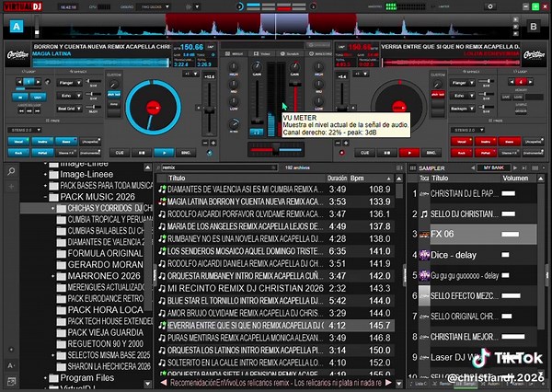Click left deck loop forward arrow
Image resolution: width=552 pixels, height=392 pixels.
(38, 82)
